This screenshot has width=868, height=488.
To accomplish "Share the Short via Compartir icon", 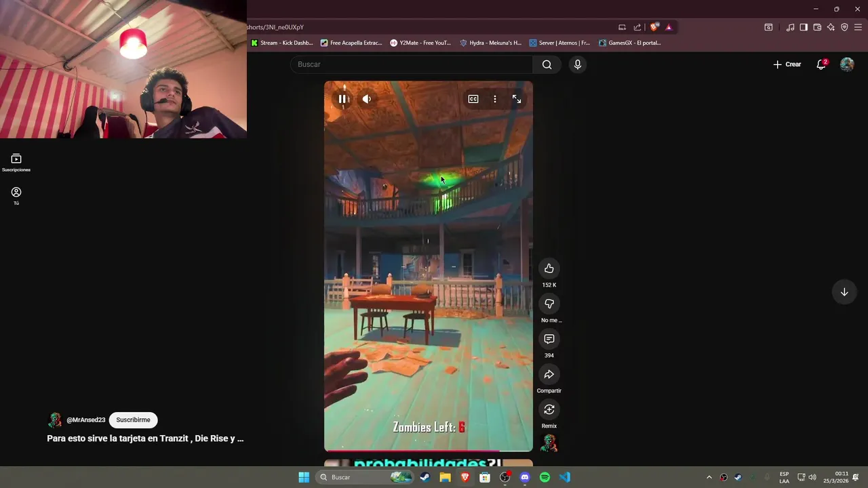I will (549, 374).
